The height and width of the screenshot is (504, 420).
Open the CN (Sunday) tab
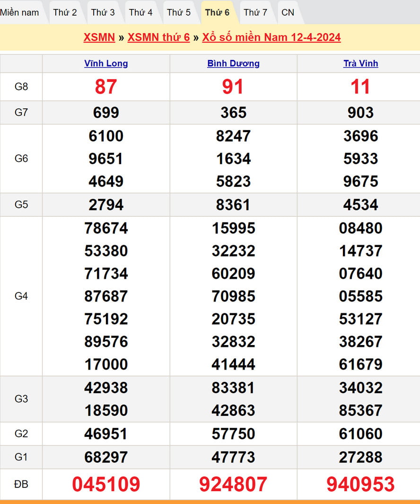288,12
